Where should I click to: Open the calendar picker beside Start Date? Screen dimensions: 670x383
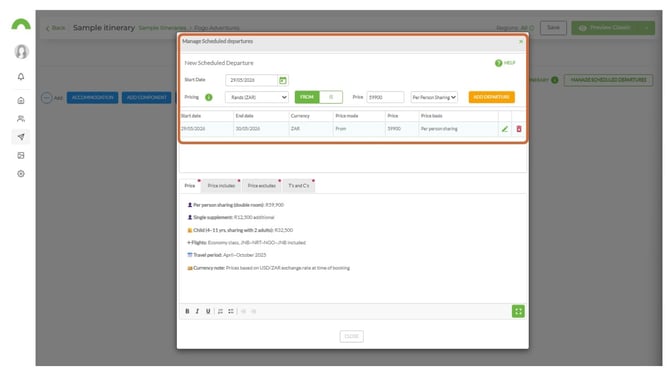point(283,80)
